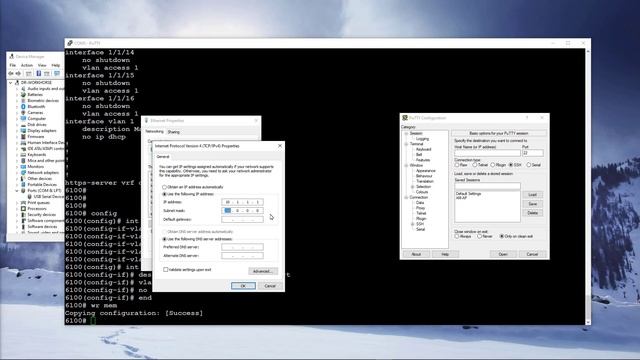This screenshot has height=360, width=640.
Task: Expand the Other devices node
Action: [17, 179]
